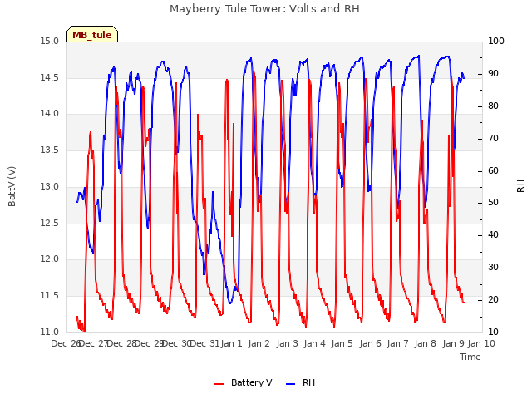Click the Time axis label
Viewport: 532px width, 399px height.
(470, 357)
